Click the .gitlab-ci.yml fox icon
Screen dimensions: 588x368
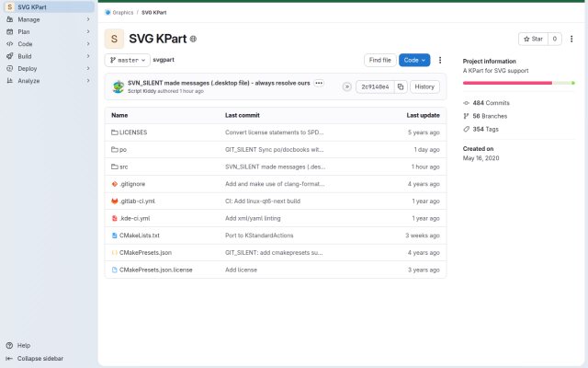114,201
